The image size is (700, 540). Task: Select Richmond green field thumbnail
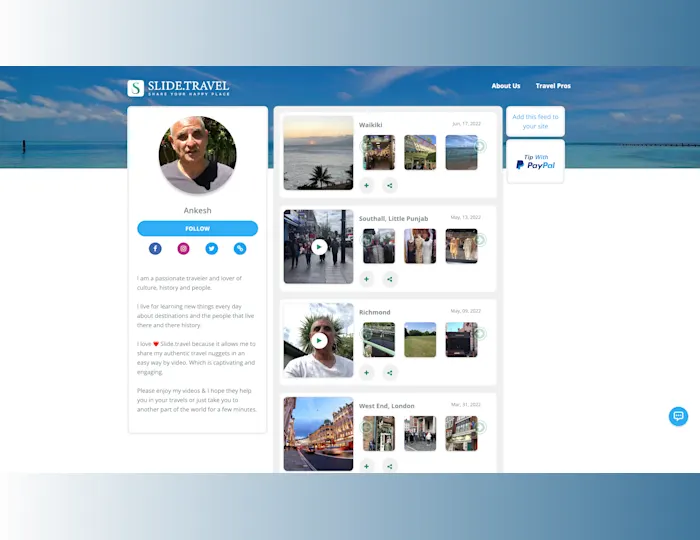pyautogui.click(x=420, y=340)
